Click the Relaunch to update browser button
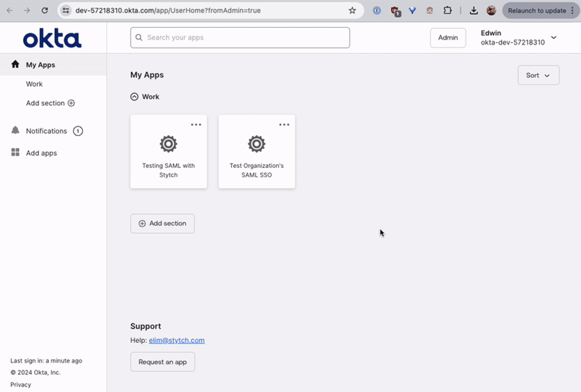This screenshot has width=581, height=392. point(537,11)
